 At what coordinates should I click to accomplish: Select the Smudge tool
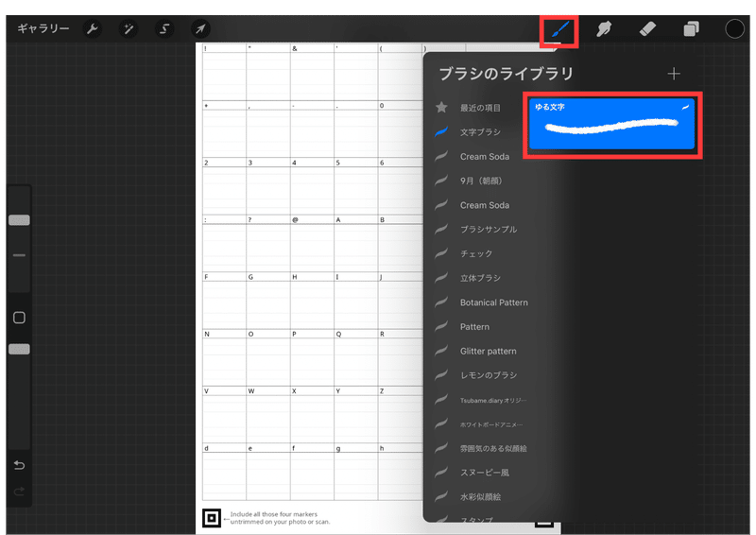pyautogui.click(x=603, y=29)
